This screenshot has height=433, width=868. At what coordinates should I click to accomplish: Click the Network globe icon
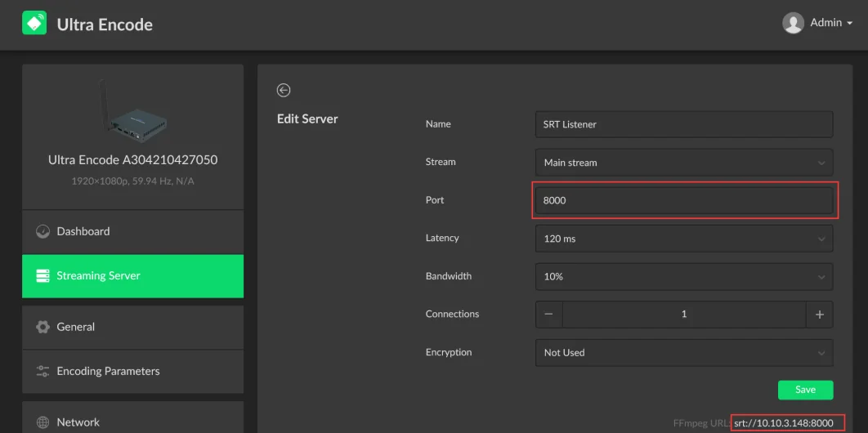tap(43, 422)
